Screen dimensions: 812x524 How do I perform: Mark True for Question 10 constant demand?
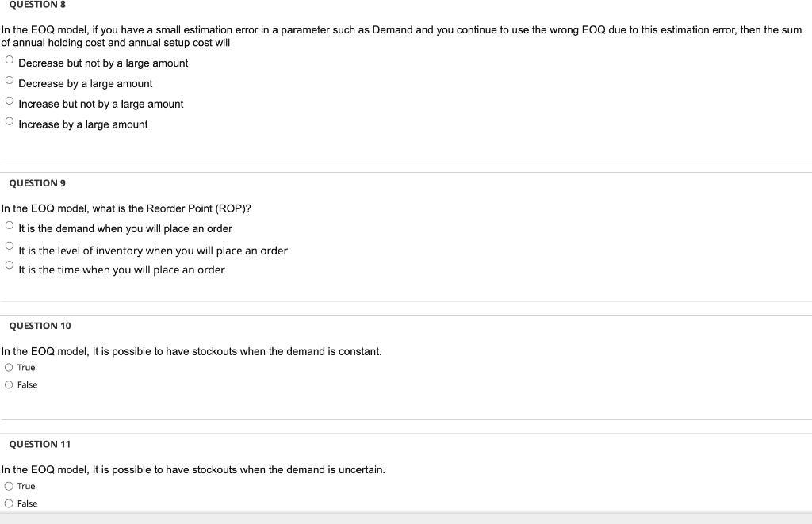point(9,368)
